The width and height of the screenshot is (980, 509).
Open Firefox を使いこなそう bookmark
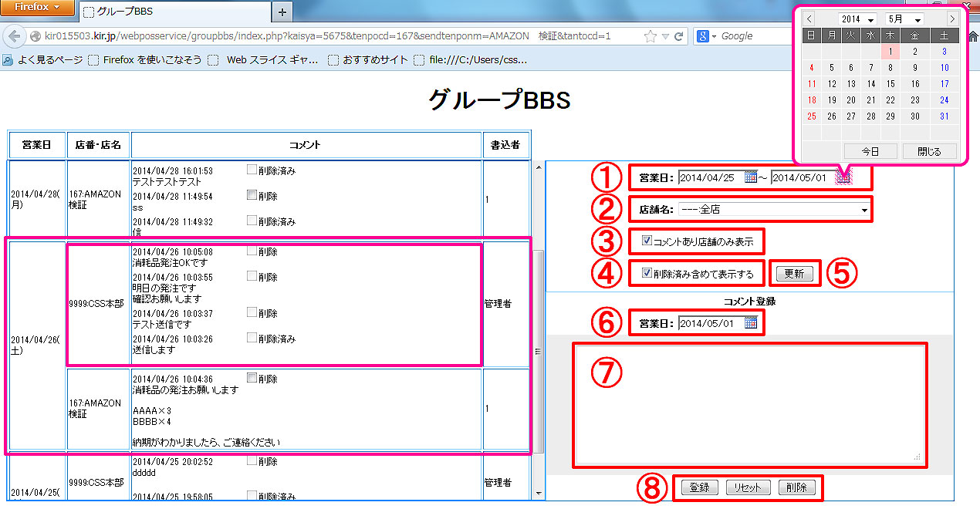click(x=145, y=59)
